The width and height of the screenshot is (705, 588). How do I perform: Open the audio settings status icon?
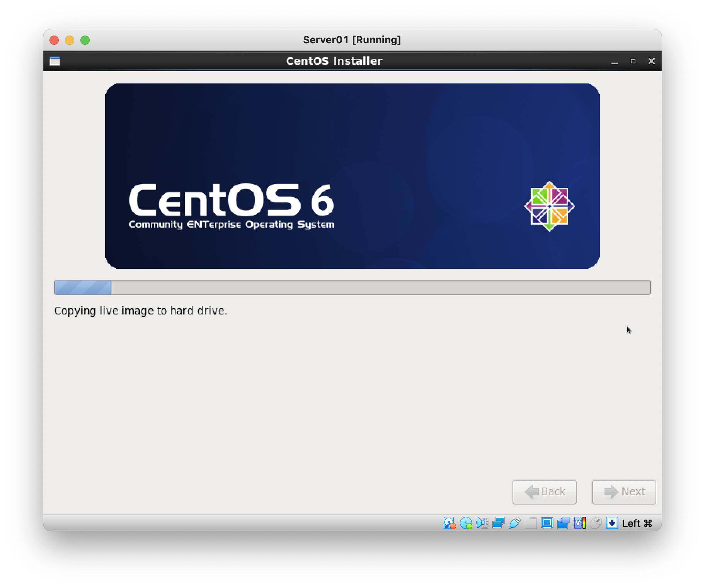pos(482,523)
